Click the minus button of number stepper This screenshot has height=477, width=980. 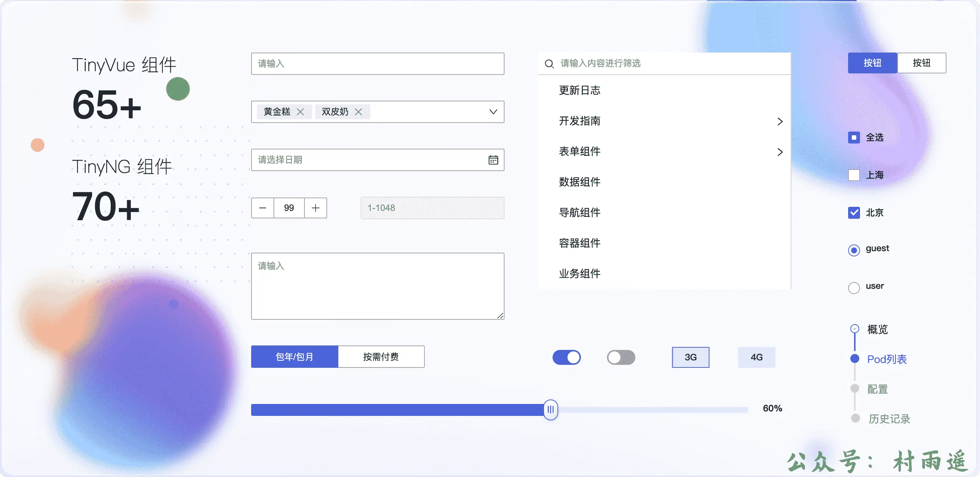click(262, 208)
